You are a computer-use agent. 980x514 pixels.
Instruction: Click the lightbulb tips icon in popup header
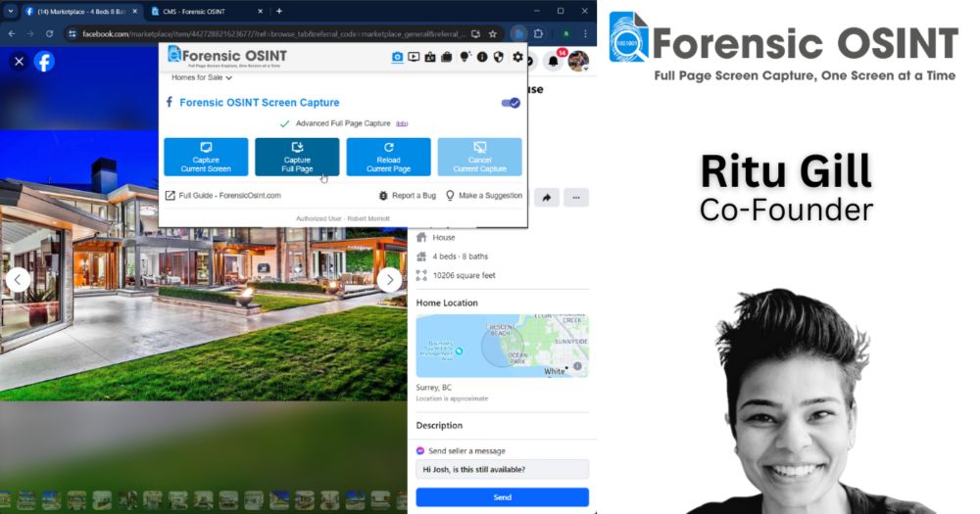point(465,57)
